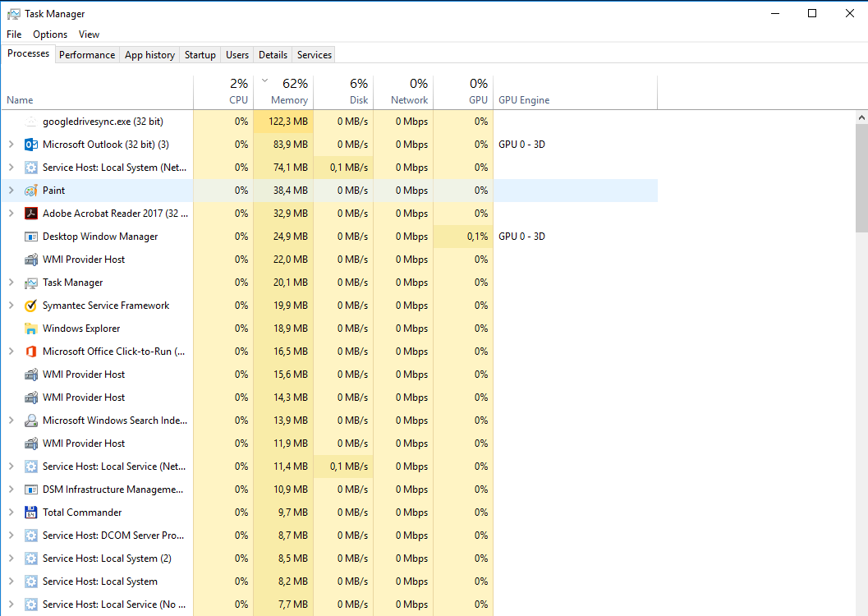Click the Paint app icon
The image size is (868, 616).
click(x=31, y=191)
